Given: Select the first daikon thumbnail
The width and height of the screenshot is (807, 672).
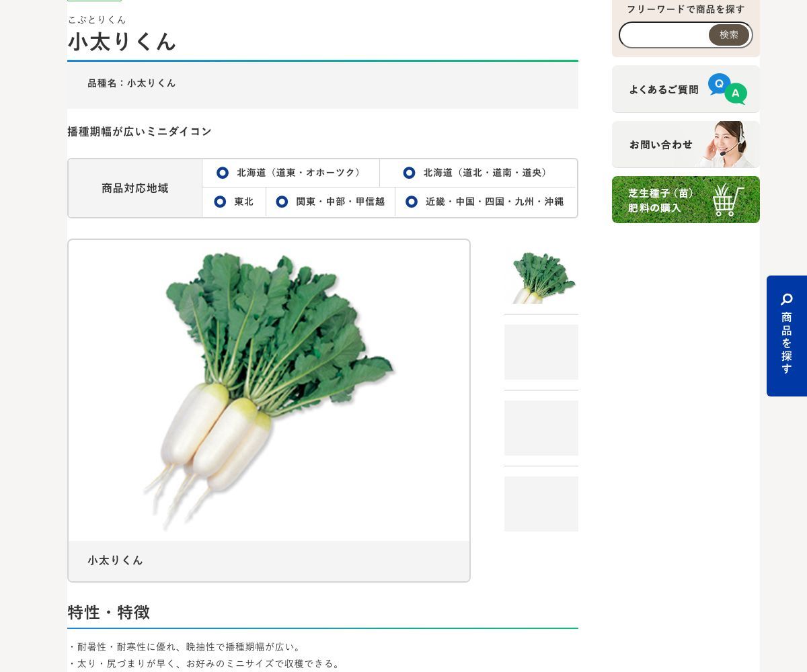Looking at the screenshot, I should pyautogui.click(x=541, y=276).
